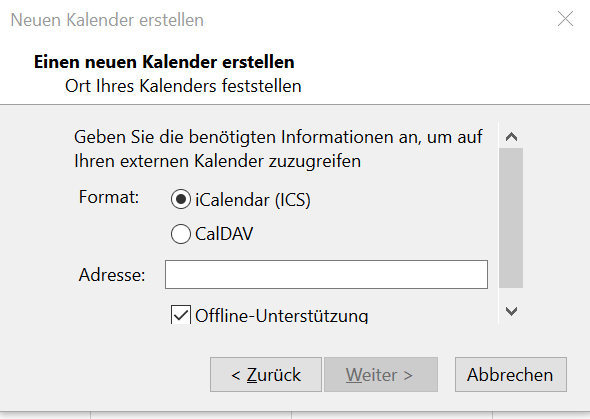Click the 'Ort Ihres Kalenders feststellen' subtitle
The width and height of the screenshot is (590, 419).
[183, 86]
